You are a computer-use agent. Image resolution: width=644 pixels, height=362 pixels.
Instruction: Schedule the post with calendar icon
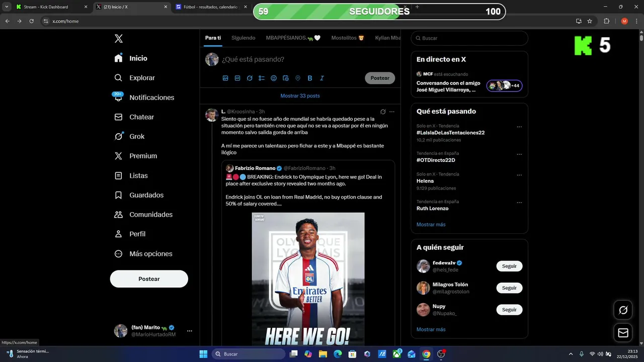coord(286,78)
